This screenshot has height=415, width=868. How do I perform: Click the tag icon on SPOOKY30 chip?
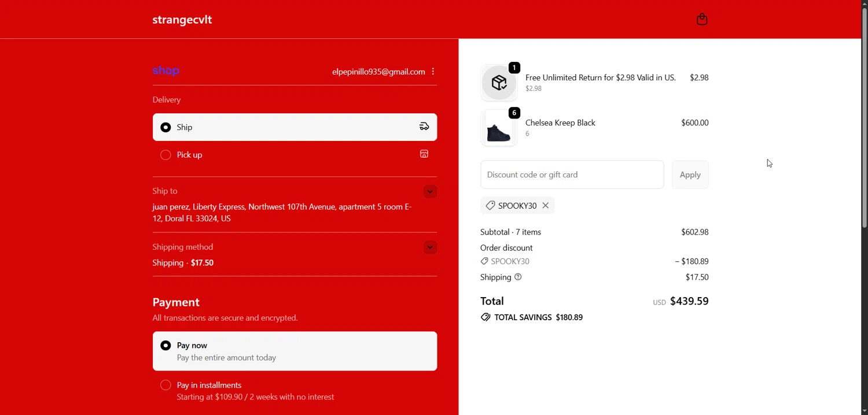pyautogui.click(x=490, y=206)
